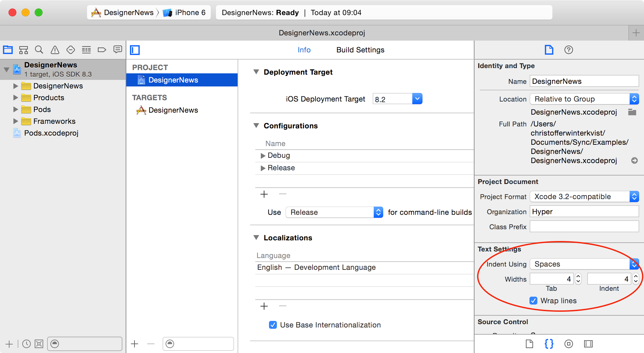The height and width of the screenshot is (353, 644).
Task: Increase Indent width stepper
Action: coord(636,276)
